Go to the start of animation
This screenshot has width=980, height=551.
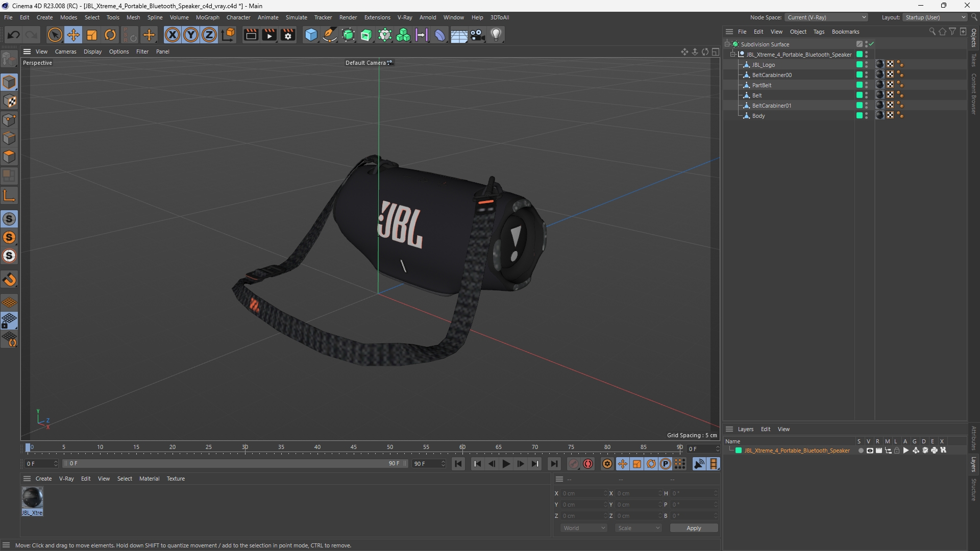click(458, 464)
